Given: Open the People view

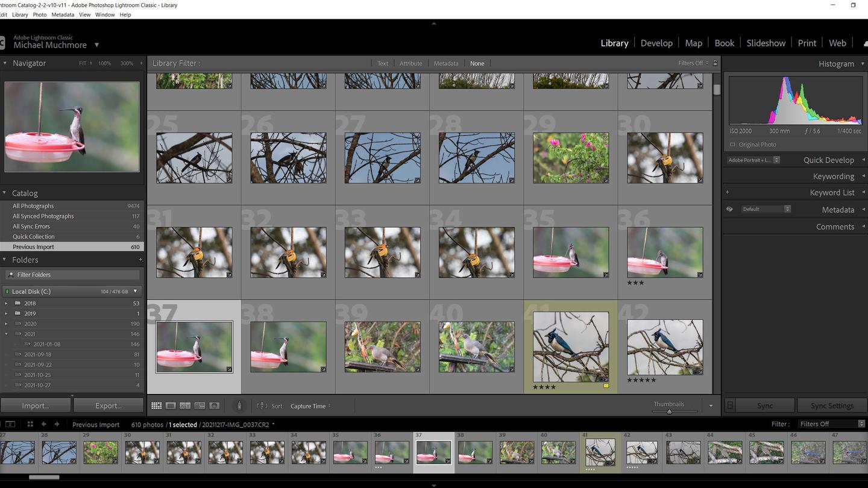Looking at the screenshot, I should pyautogui.click(x=214, y=405).
